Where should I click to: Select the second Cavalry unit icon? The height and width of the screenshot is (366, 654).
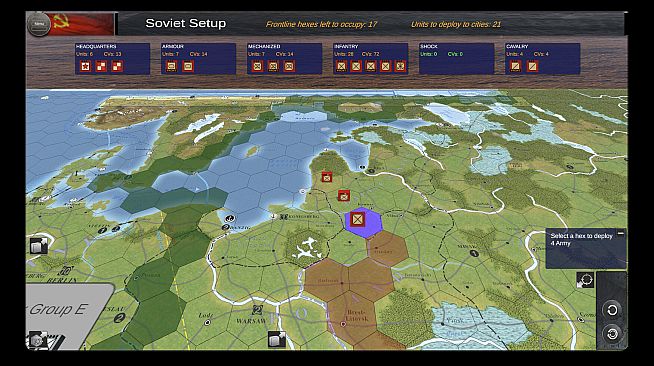pyautogui.click(x=532, y=66)
